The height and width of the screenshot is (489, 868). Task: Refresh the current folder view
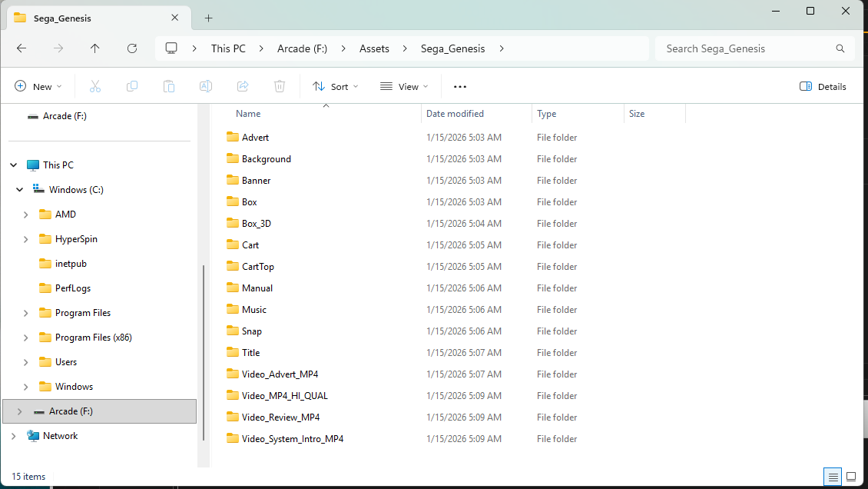(132, 48)
